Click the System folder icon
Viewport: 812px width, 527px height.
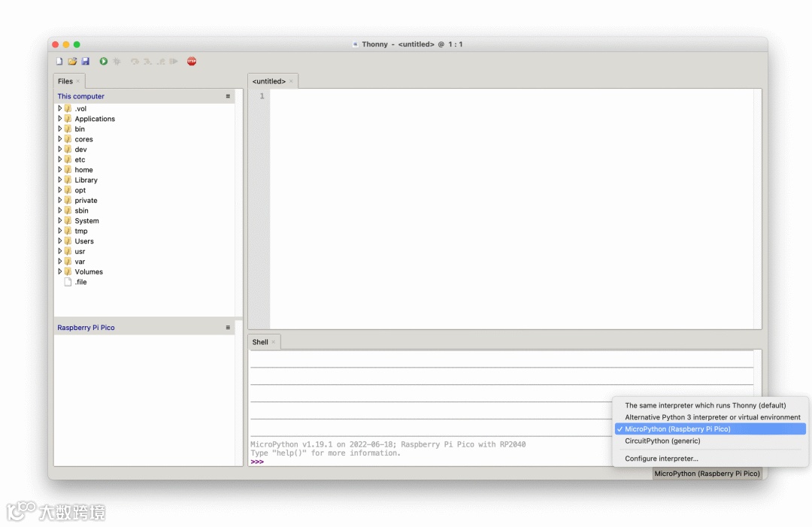click(x=68, y=220)
